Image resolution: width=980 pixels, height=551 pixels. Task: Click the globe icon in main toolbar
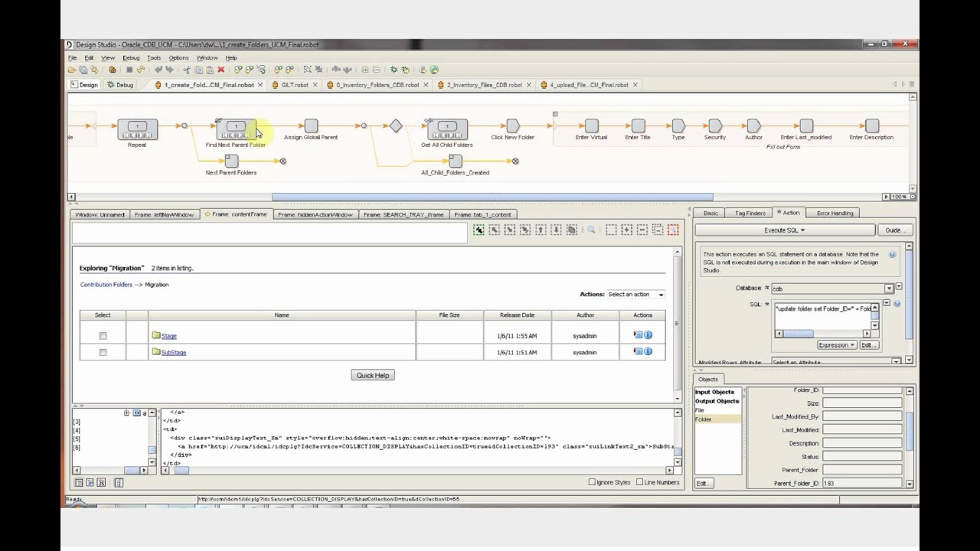[x=434, y=70]
